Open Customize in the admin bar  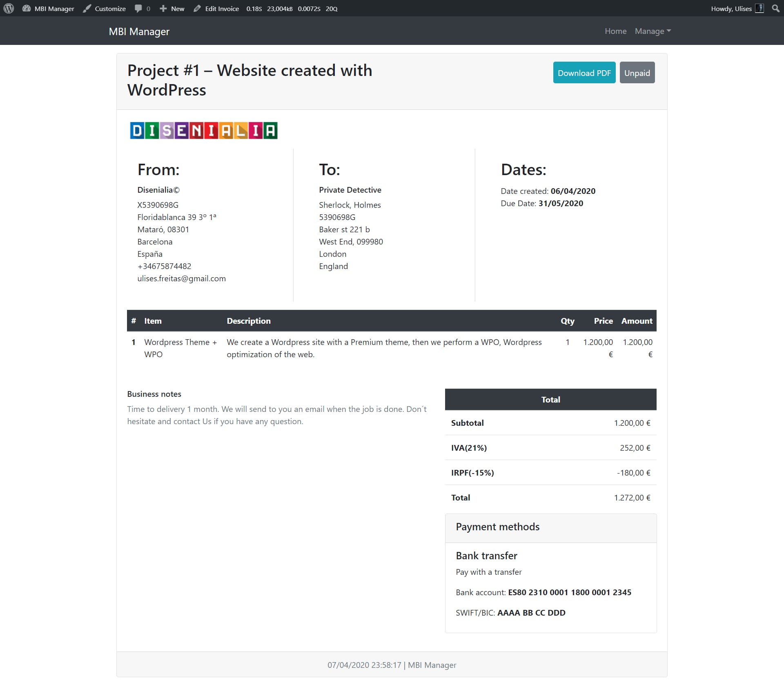[110, 9]
